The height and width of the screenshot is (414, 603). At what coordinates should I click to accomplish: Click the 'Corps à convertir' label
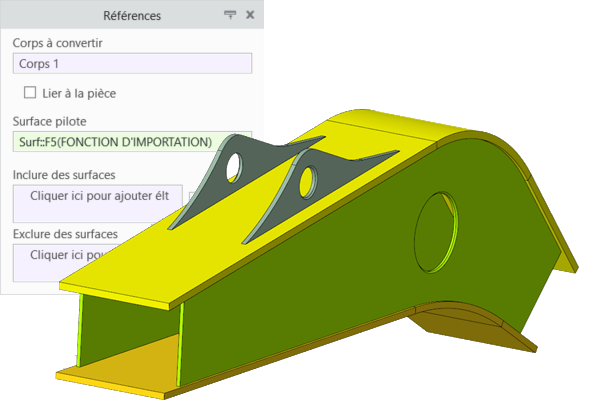point(57,43)
